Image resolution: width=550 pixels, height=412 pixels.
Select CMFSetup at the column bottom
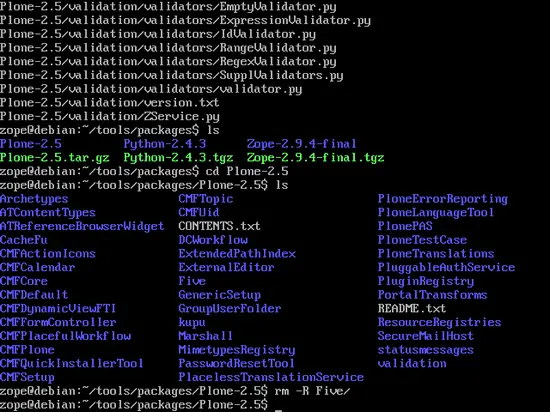pos(27,377)
